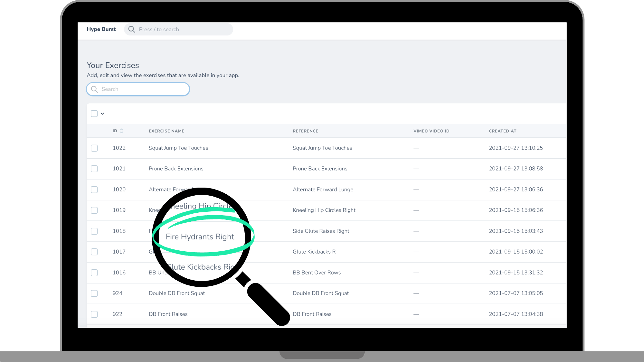Image resolution: width=644 pixels, height=362 pixels.
Task: Click the exercise search magnifier icon
Action: coord(94,89)
